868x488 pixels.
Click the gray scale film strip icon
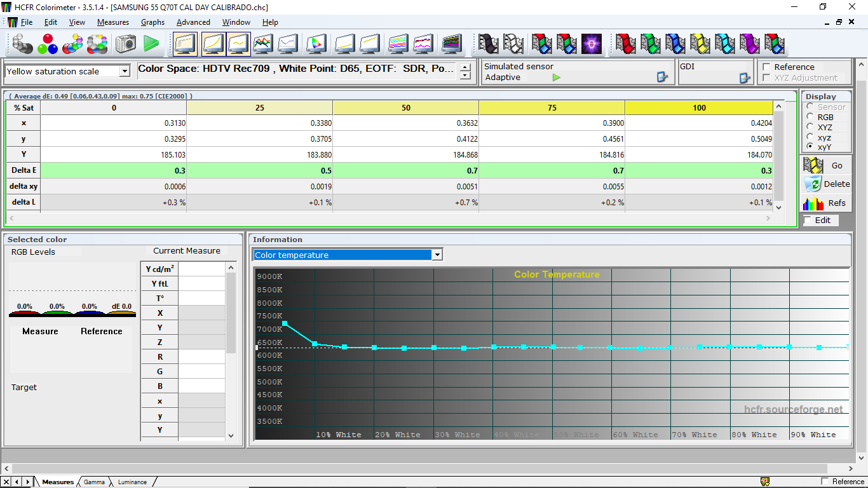[x=488, y=44]
